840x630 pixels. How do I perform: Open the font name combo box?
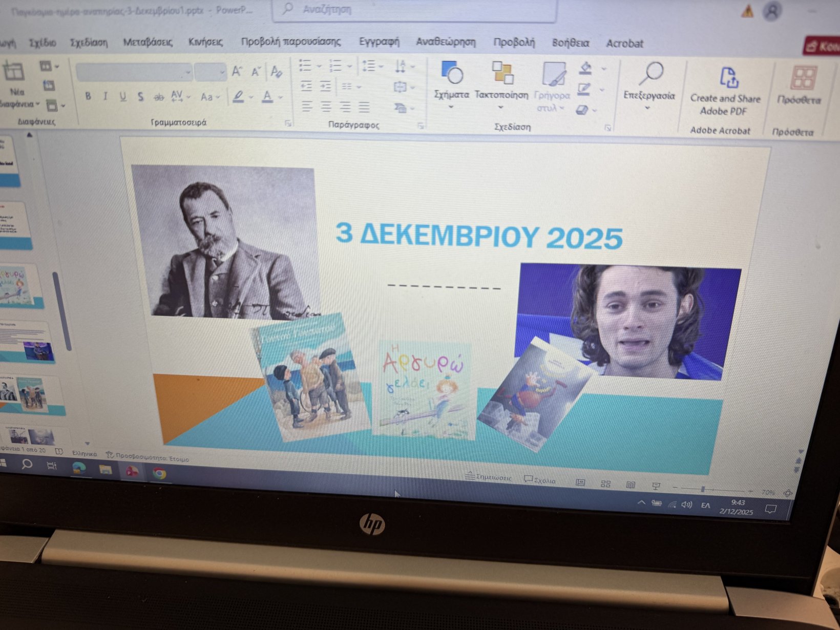(134, 73)
